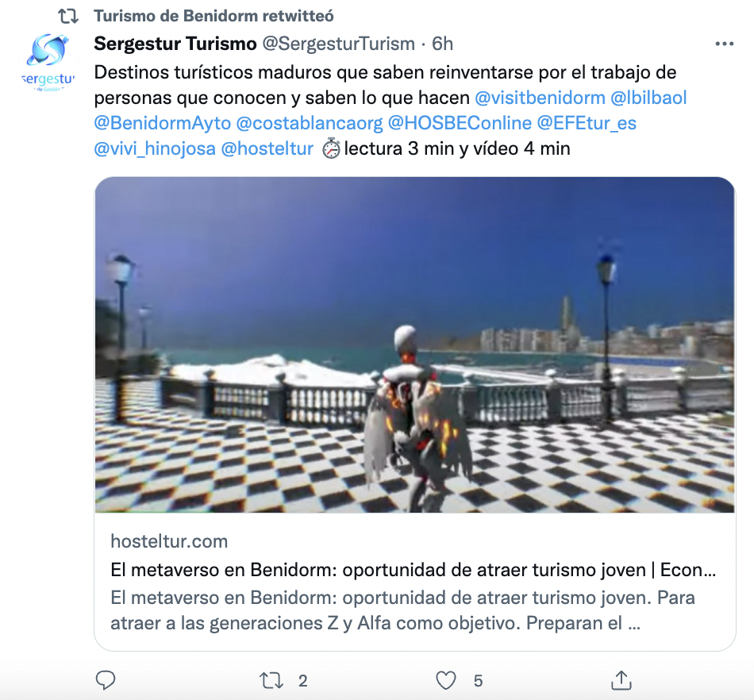Open the three-dot more options menu
This screenshot has width=754, height=700.
(x=724, y=44)
